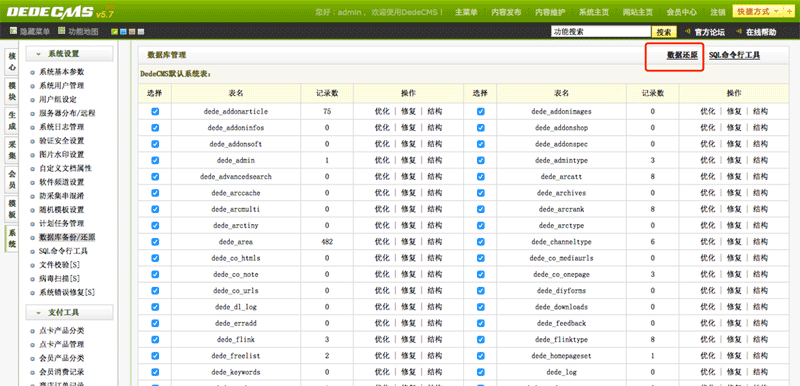
Task: Open 会员中心 in top navigation
Action: 682,12
